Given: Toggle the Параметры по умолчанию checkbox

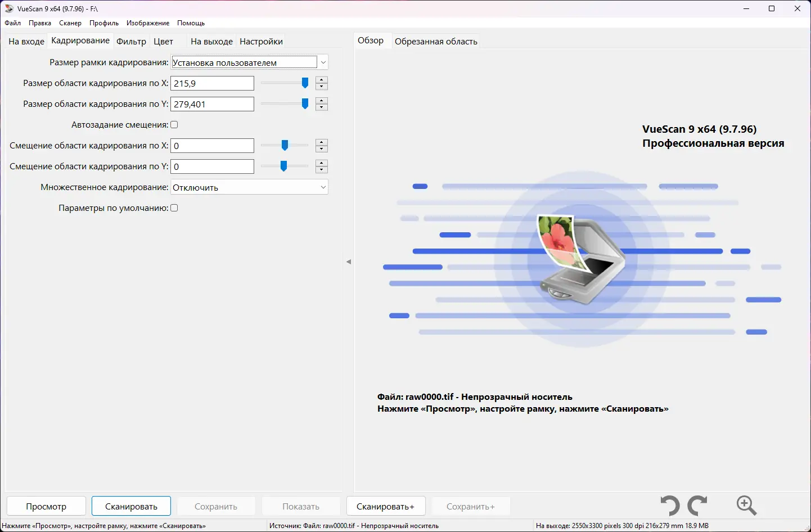Looking at the screenshot, I should (x=174, y=208).
